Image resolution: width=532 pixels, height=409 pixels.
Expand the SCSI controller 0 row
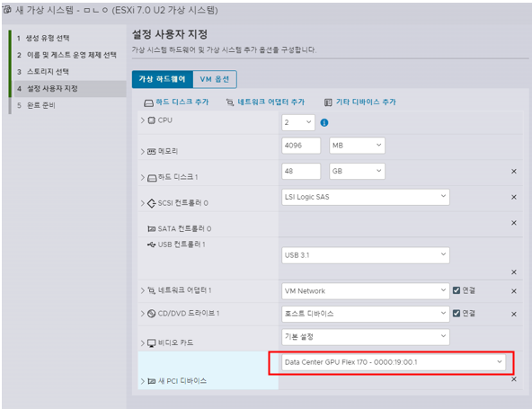tap(143, 203)
